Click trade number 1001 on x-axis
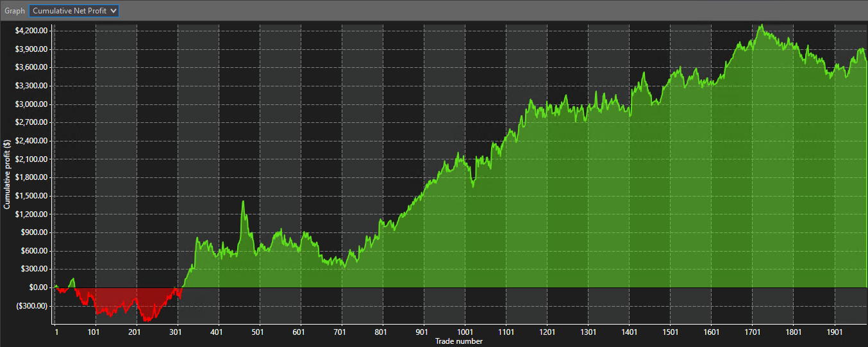868x347 pixels. [x=465, y=332]
